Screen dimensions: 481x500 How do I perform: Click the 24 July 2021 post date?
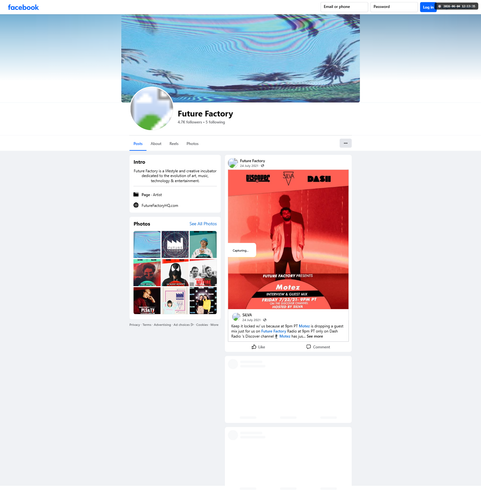[249, 166]
